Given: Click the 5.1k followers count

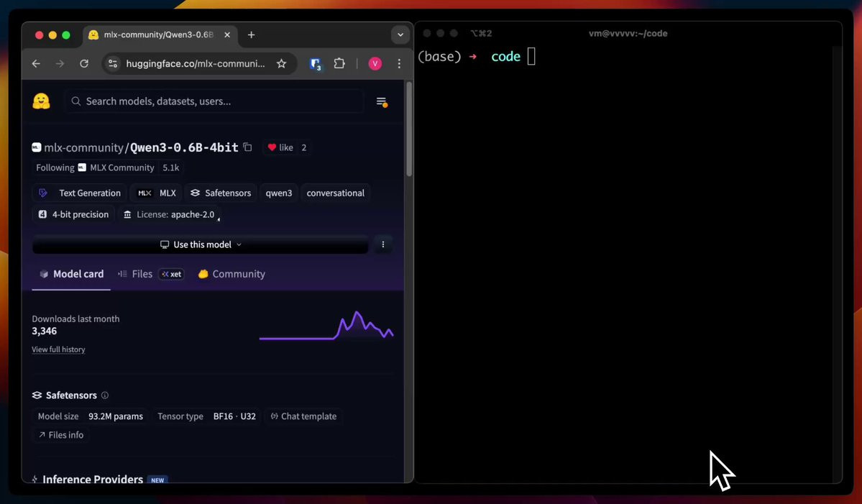Looking at the screenshot, I should pyautogui.click(x=170, y=168).
